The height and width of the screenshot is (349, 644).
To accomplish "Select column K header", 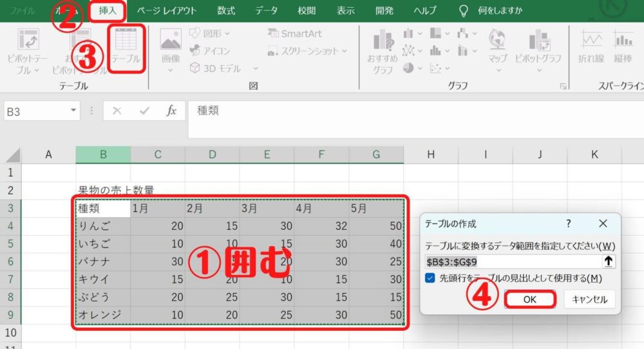I will pyautogui.click(x=594, y=155).
